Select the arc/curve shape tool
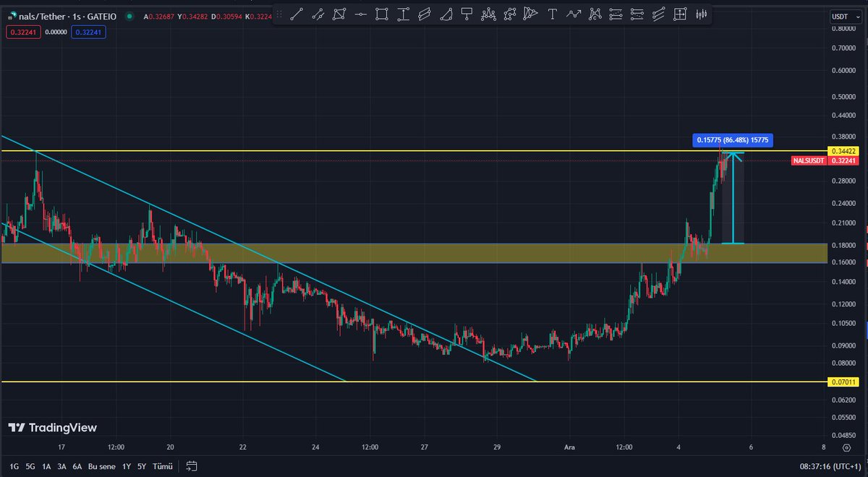Viewport: 868px width, 477px height. [x=446, y=14]
